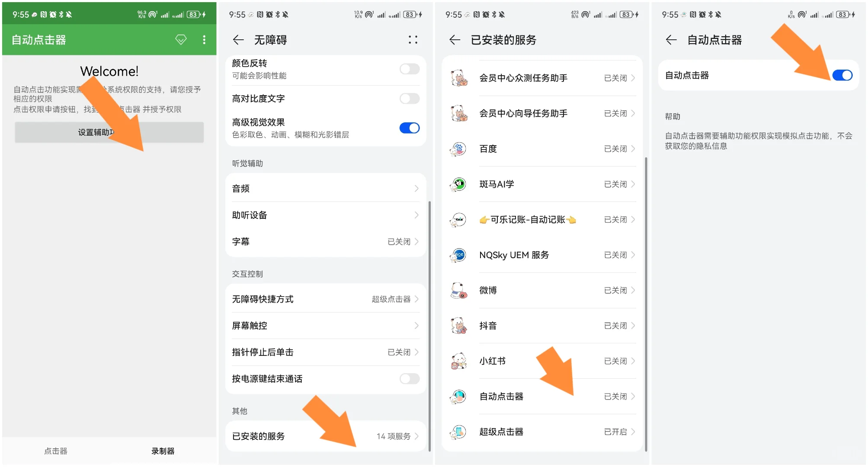Tap the Weibo service app icon
Image resolution: width=868 pixels, height=467 pixels.
coord(459,290)
